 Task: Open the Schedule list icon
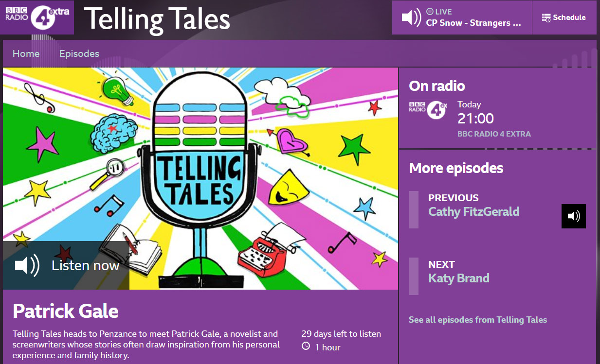pyautogui.click(x=546, y=17)
